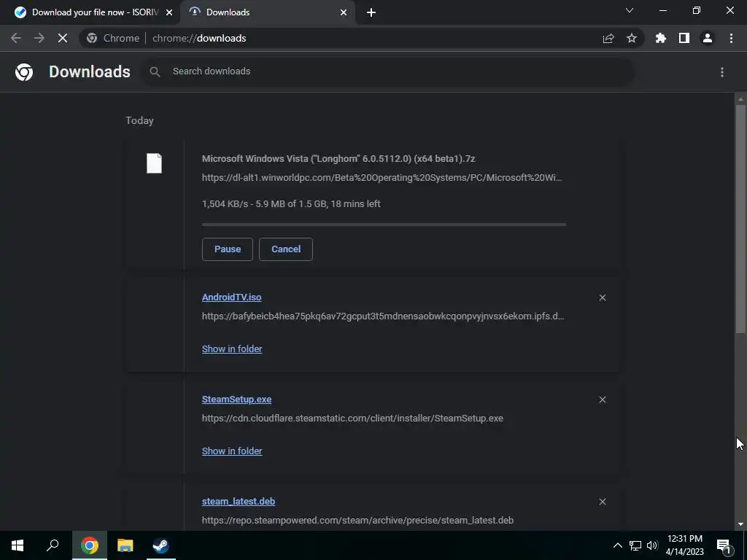Viewport: 747px width, 560px height.
Task: Click the repo.steampowered.com URL
Action: [357, 521]
